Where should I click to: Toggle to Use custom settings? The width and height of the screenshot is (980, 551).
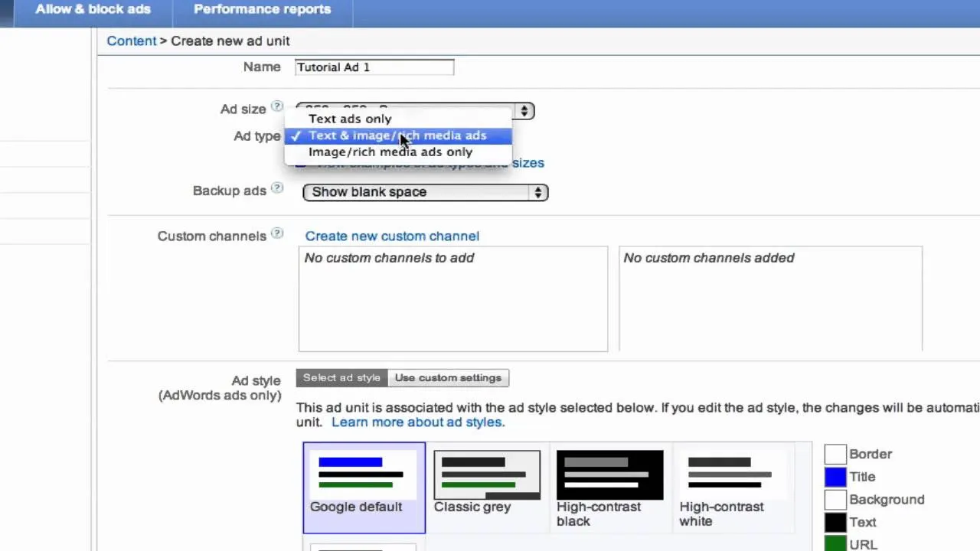pos(448,378)
